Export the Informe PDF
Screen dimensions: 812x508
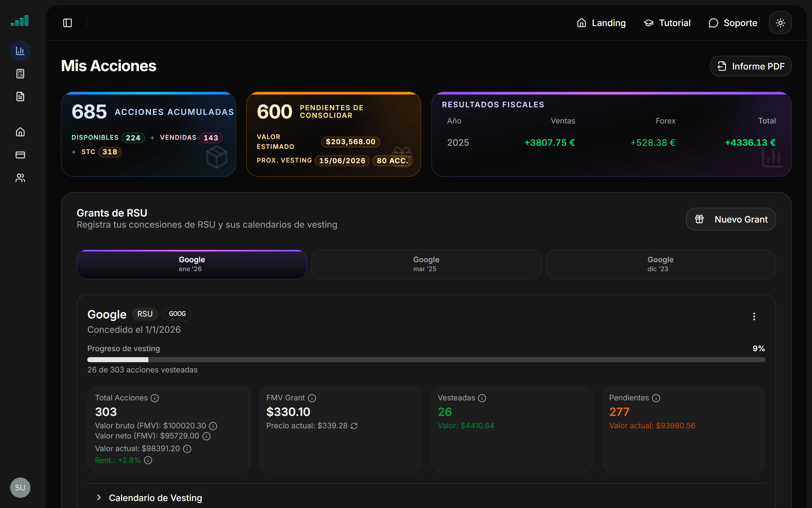tap(750, 66)
